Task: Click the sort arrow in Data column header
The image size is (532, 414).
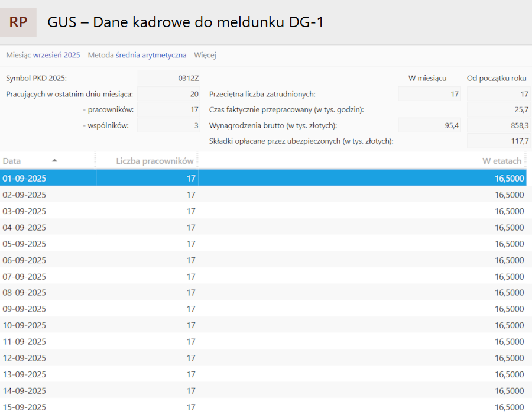Action: point(55,160)
